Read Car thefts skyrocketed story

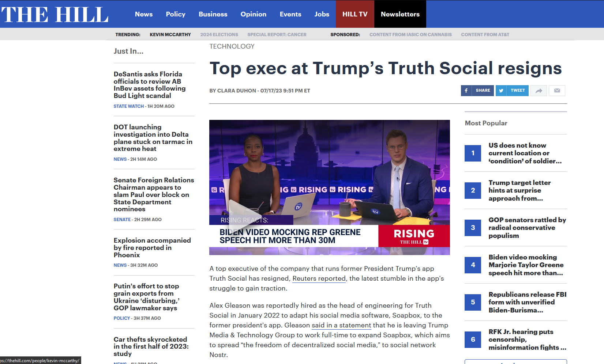coord(151,346)
